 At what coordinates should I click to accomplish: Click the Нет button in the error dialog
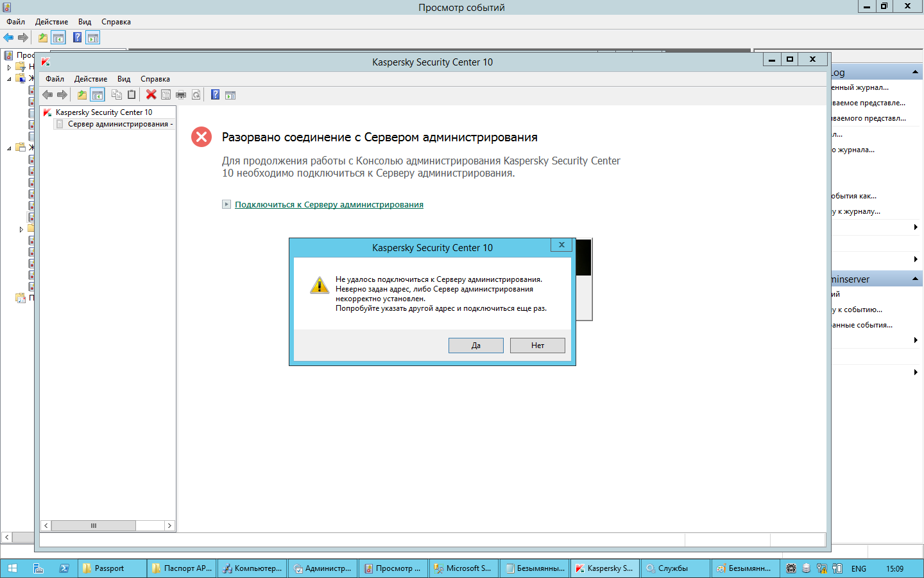coord(538,346)
